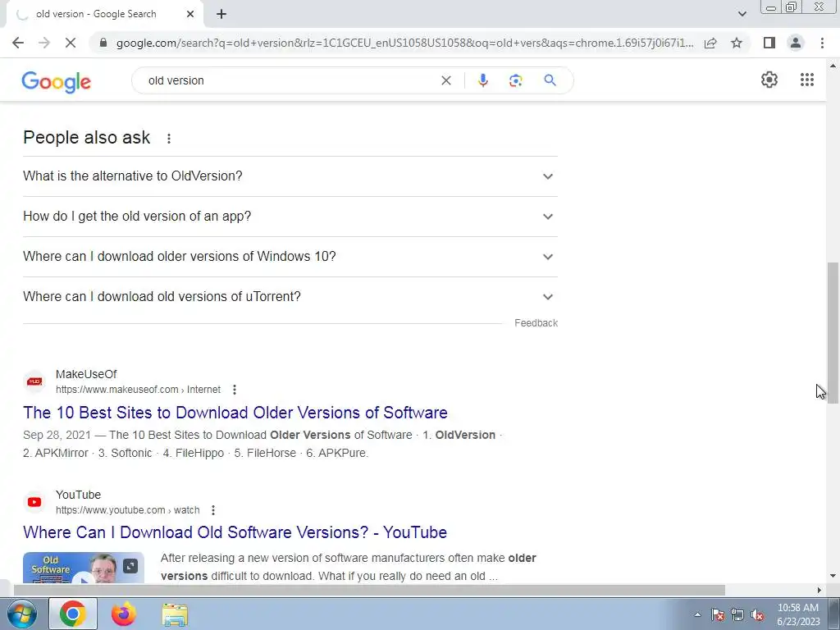Click YouTube result favicon
This screenshot has height=630, width=840.
coord(34,502)
